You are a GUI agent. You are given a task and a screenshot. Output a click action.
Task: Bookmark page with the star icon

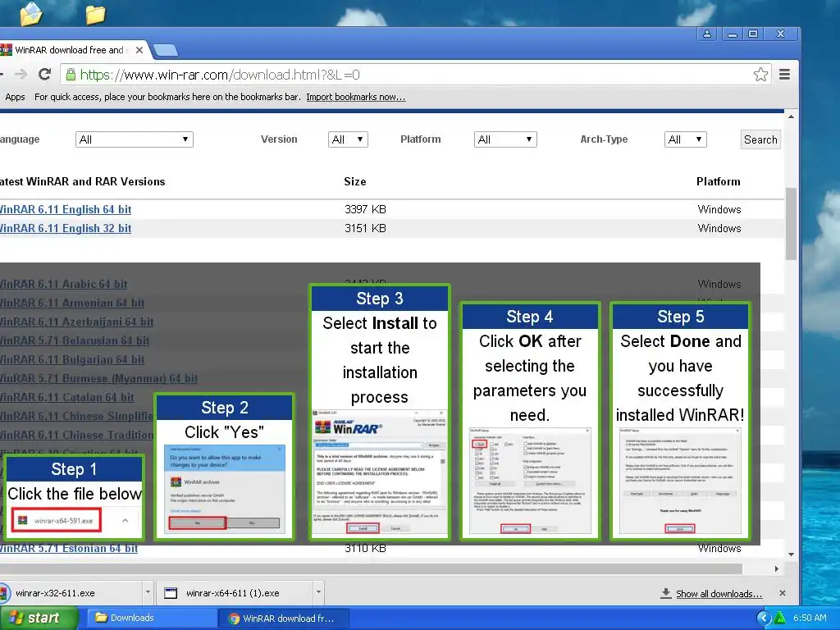[760, 75]
